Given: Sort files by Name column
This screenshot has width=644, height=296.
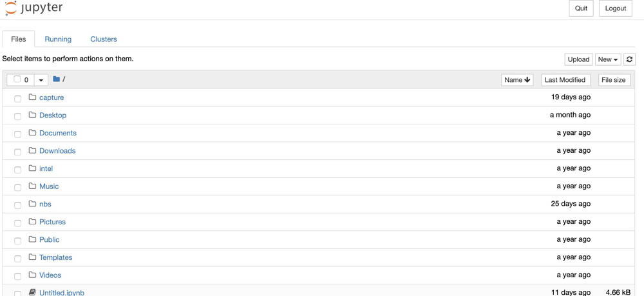Looking at the screenshot, I should click(x=517, y=80).
